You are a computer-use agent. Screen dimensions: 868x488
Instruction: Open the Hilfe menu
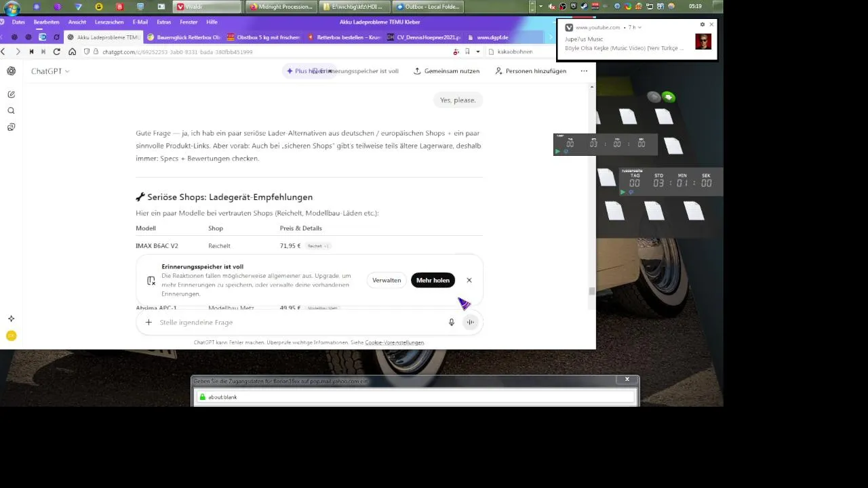point(212,22)
